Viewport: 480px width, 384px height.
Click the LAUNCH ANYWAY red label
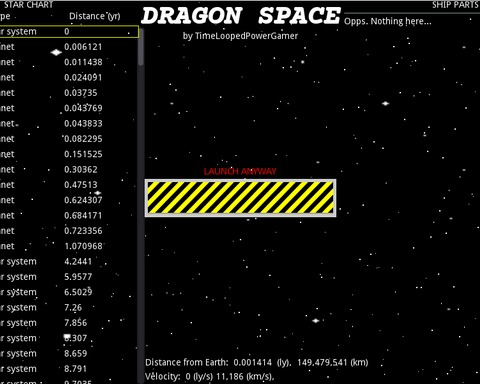240,171
